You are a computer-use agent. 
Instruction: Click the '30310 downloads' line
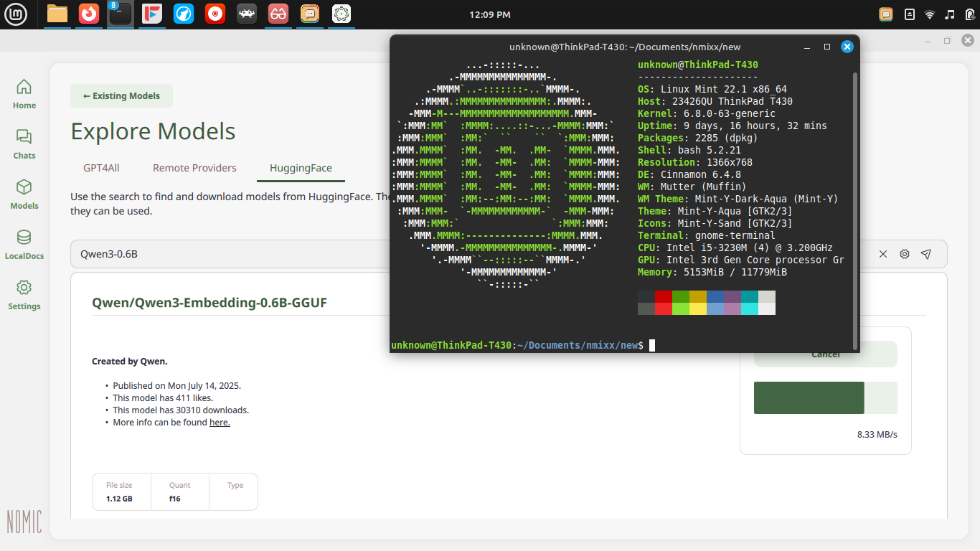click(181, 410)
